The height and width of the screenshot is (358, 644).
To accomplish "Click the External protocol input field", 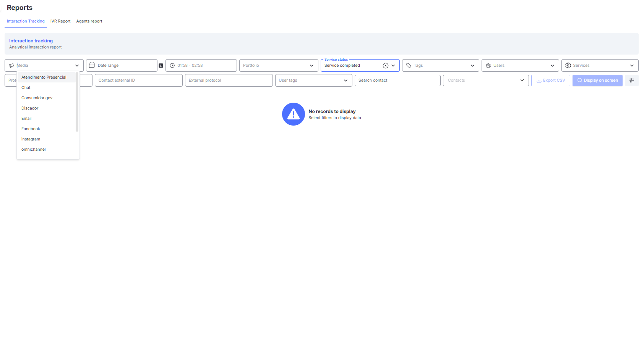I will click(229, 81).
